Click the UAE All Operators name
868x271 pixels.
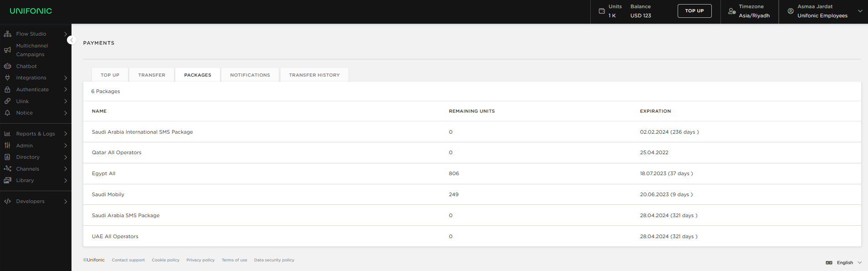coord(115,236)
